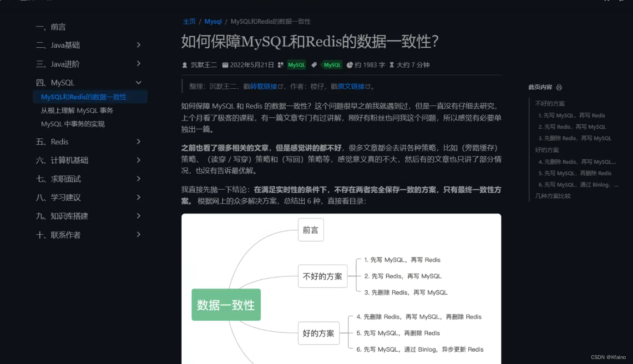Image resolution: width=633 pixels, height=364 pixels.
Task: Expand the 十、联系作者 chevron
Action: tap(139, 234)
